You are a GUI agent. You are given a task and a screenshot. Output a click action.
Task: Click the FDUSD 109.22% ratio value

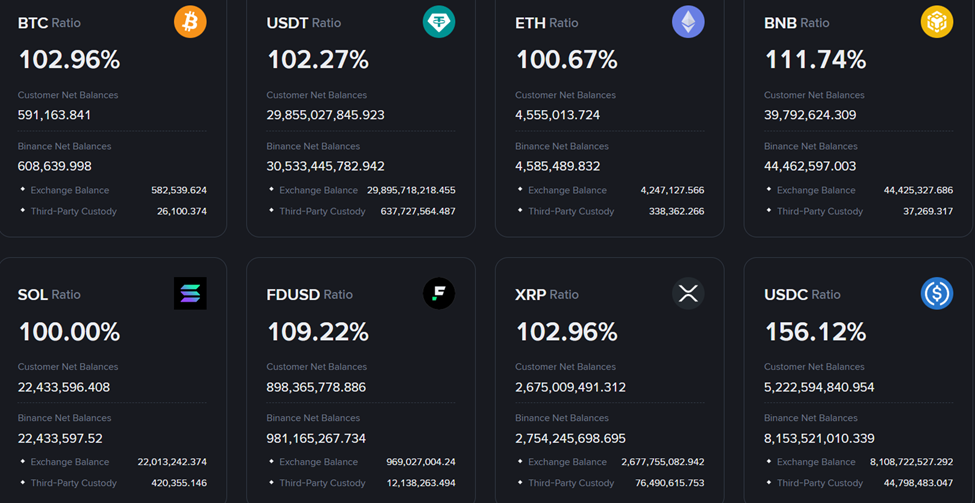317,332
